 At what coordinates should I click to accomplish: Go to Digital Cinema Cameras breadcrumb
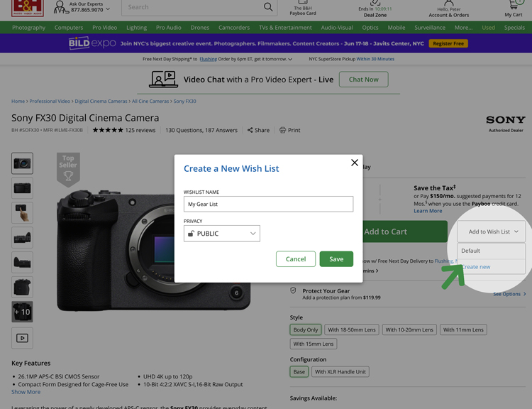pyautogui.click(x=101, y=102)
